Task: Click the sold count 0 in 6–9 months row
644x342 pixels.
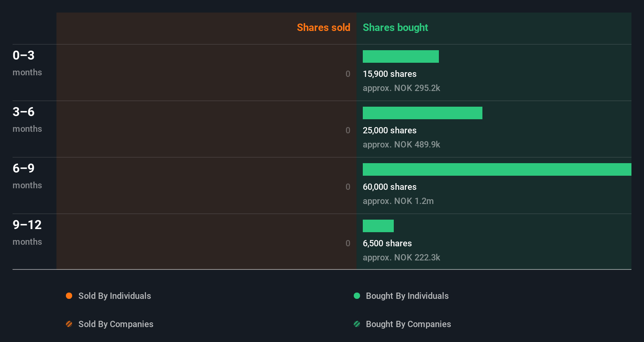Action: 348,187
